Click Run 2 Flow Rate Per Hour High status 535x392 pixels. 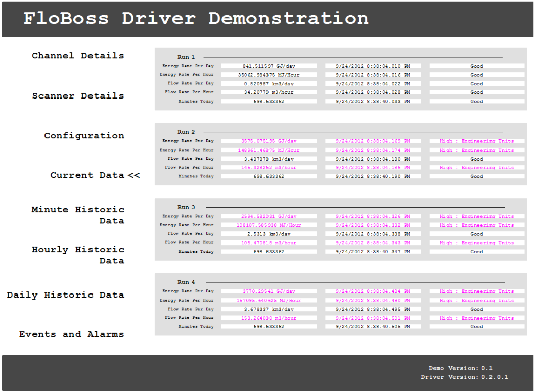477,168
